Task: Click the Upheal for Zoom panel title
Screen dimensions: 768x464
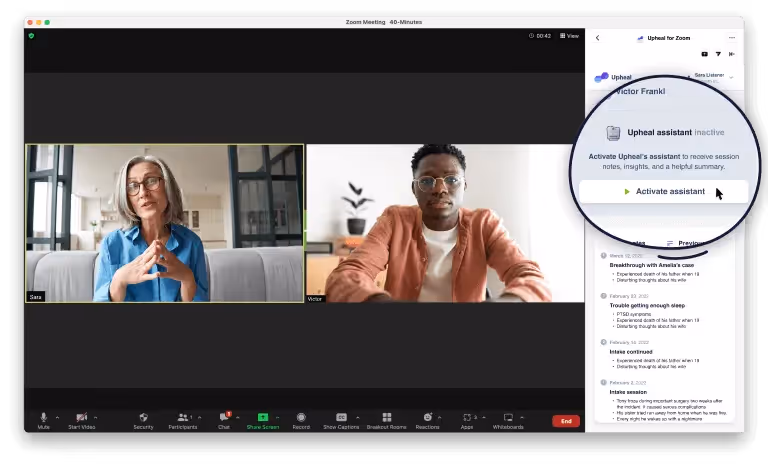Action: pos(669,38)
